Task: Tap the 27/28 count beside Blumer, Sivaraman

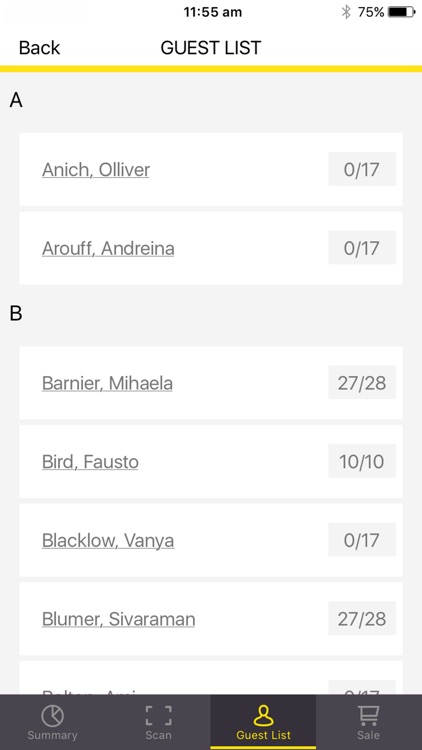Action: tap(362, 618)
